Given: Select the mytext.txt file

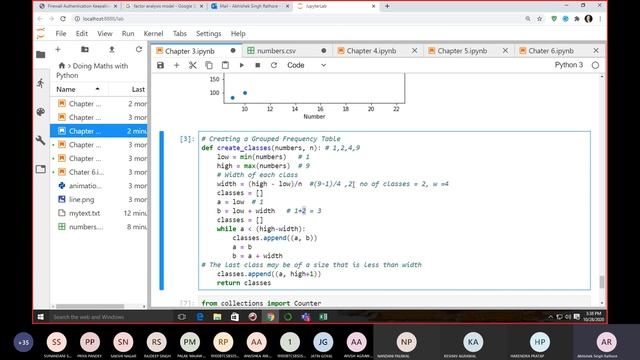Looking at the screenshot, I should 98,213.
